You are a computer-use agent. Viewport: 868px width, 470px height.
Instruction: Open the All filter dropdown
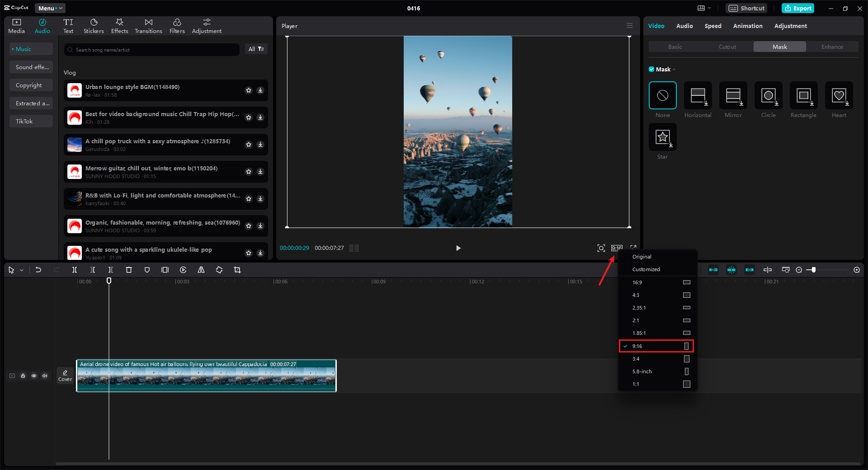pos(256,49)
